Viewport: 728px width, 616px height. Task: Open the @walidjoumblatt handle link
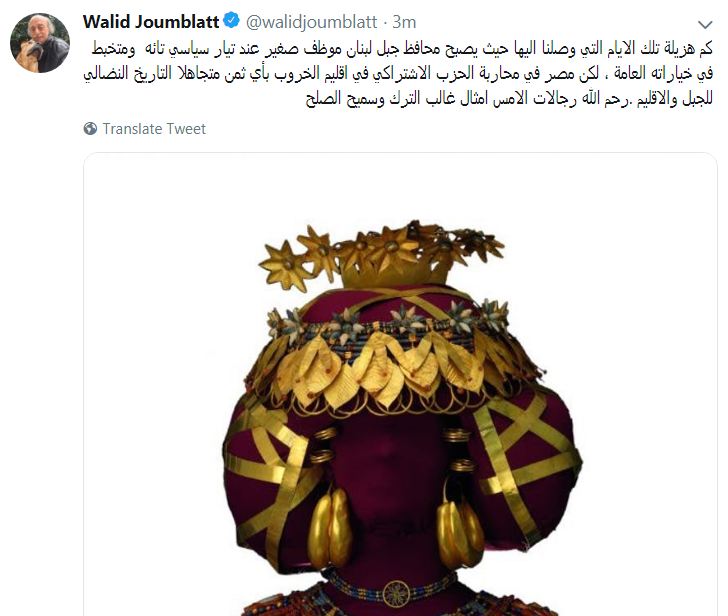coord(311,22)
